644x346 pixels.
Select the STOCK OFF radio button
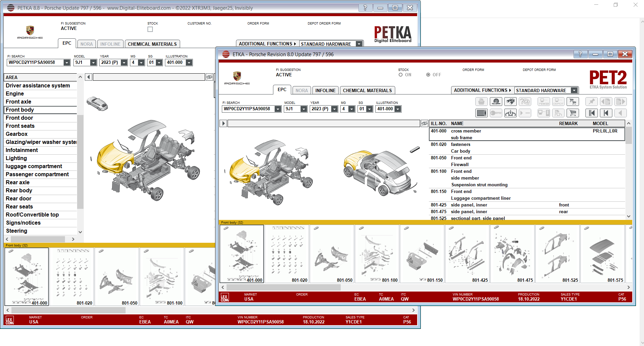[x=428, y=75]
